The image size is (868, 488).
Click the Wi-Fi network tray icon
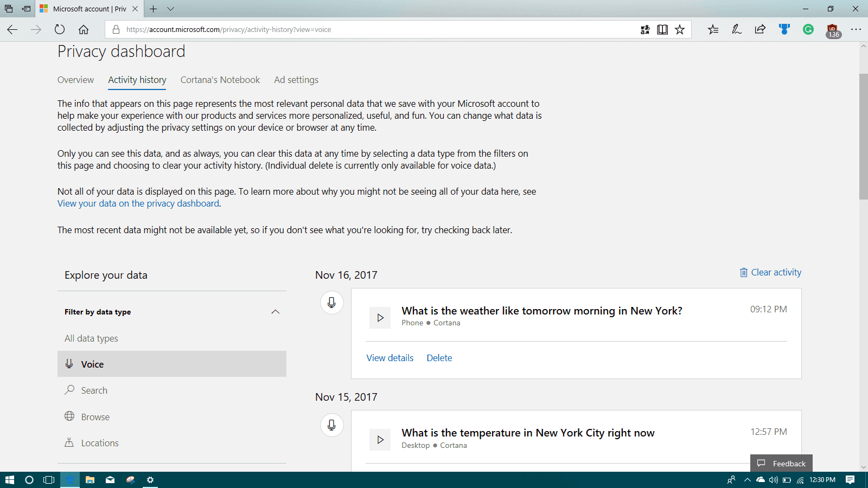(x=800, y=480)
